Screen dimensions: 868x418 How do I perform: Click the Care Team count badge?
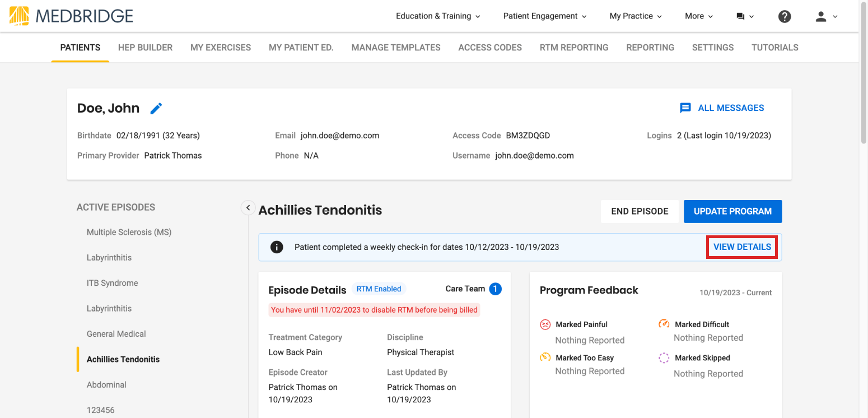point(495,289)
